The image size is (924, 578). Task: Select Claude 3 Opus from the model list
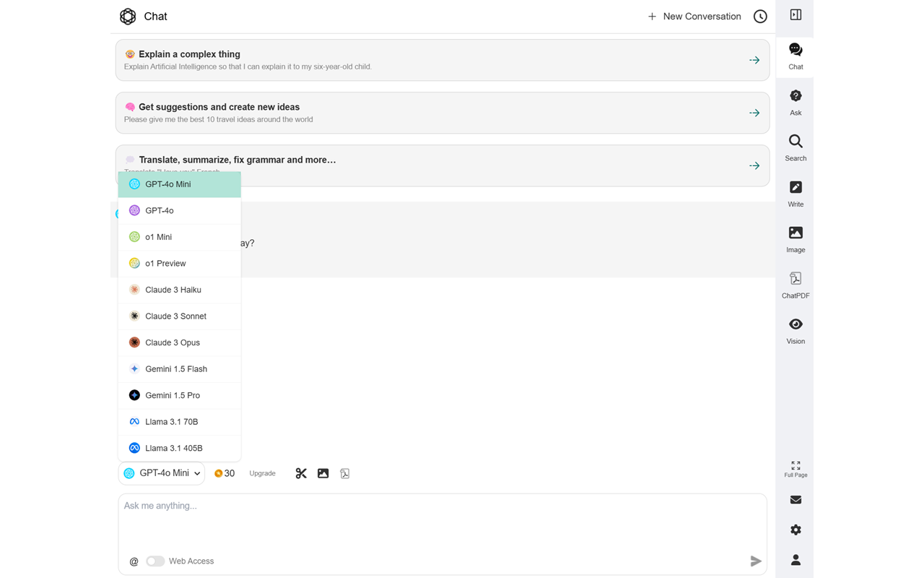pos(173,342)
